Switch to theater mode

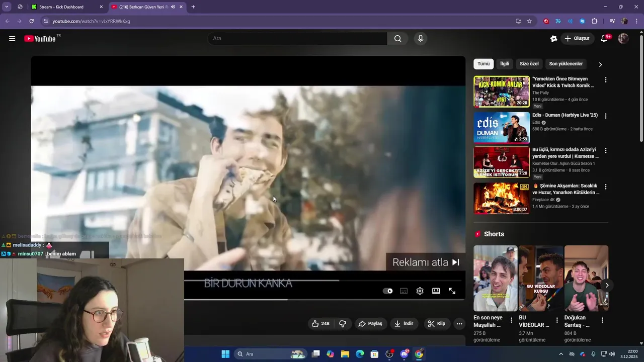(x=436, y=291)
